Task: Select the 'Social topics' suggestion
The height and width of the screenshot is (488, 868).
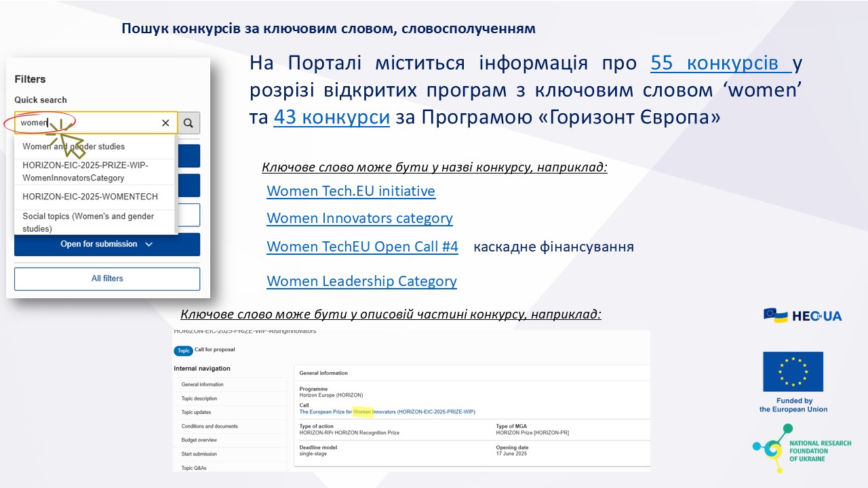Action: pyautogui.click(x=88, y=222)
